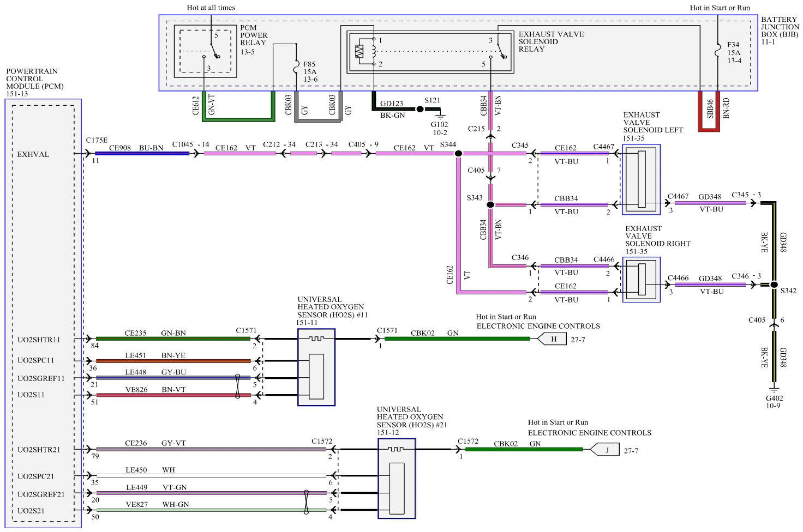
Task: Select the VE827 wire label
Action: (x=137, y=504)
